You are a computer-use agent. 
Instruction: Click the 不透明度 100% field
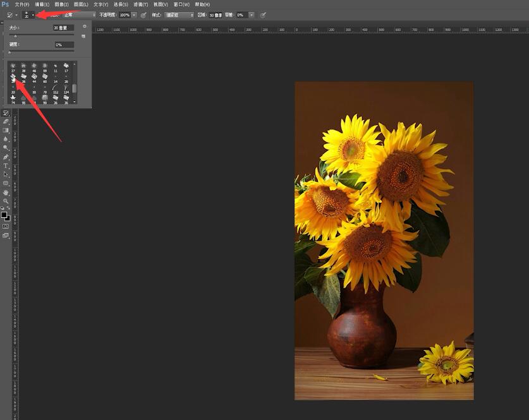click(125, 15)
